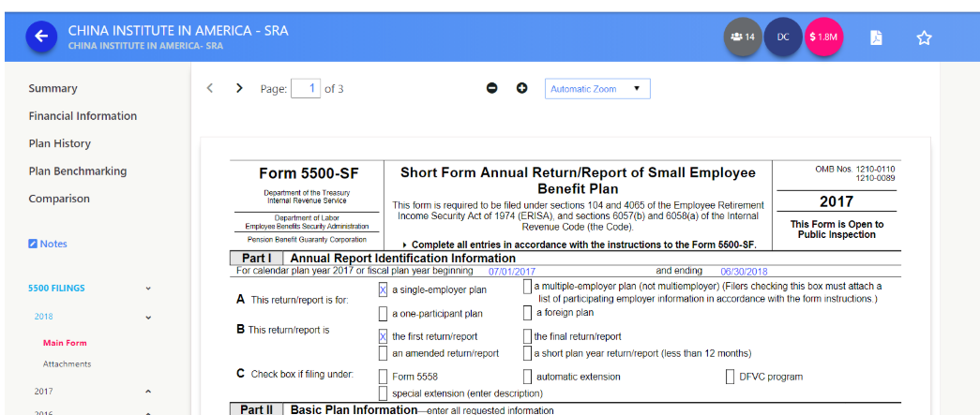Collapse the 5500 FILINGS section
This screenshot has width=980, height=415.
(x=148, y=289)
